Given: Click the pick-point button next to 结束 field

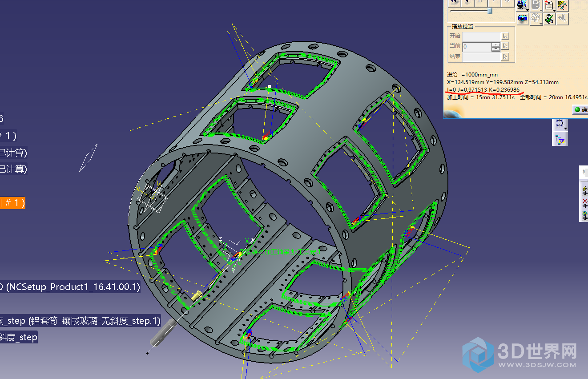Looking at the screenshot, I should 505,56.
